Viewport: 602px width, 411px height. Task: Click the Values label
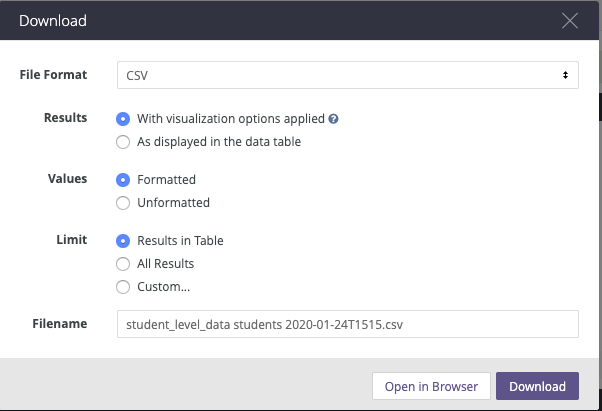[x=68, y=178]
